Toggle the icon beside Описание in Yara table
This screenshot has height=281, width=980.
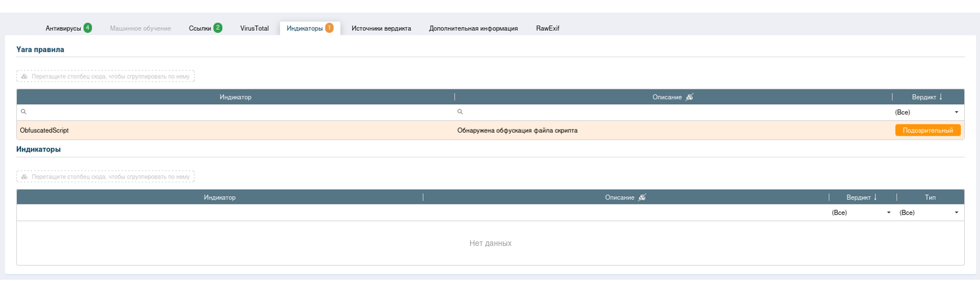(x=689, y=97)
